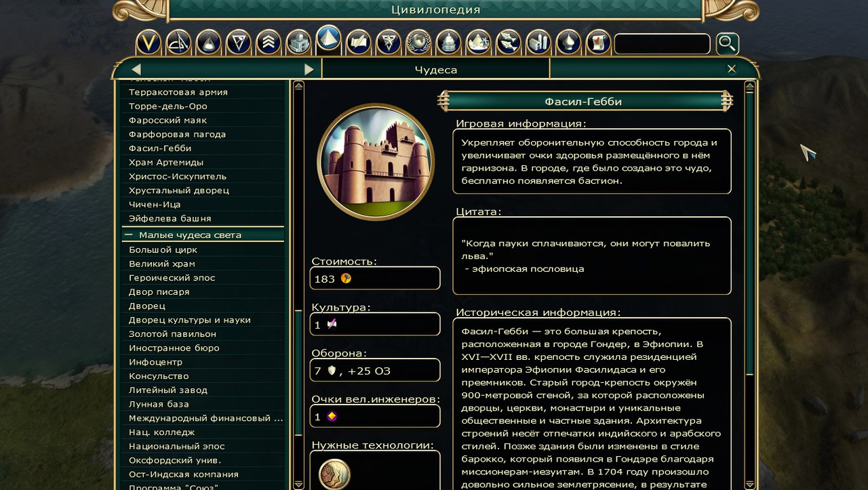Open the World Congress scroll icon
Viewport: 868px width, 490px height.
(x=598, y=43)
